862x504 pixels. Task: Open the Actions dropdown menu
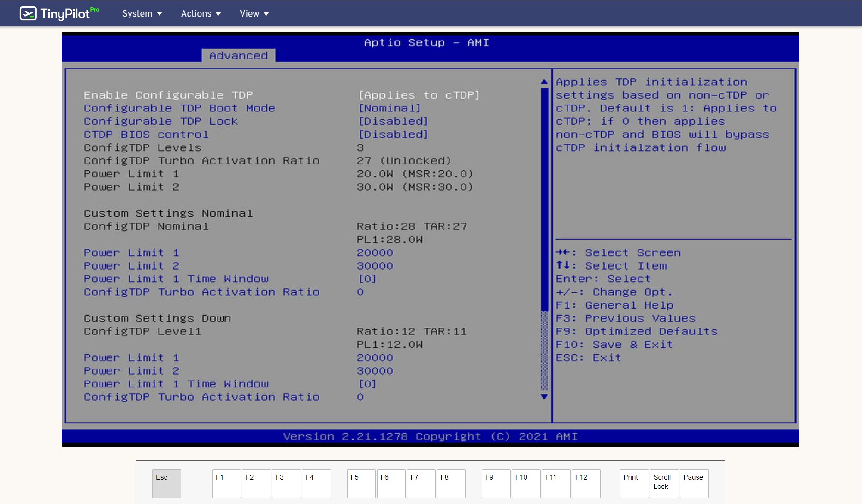click(x=201, y=13)
